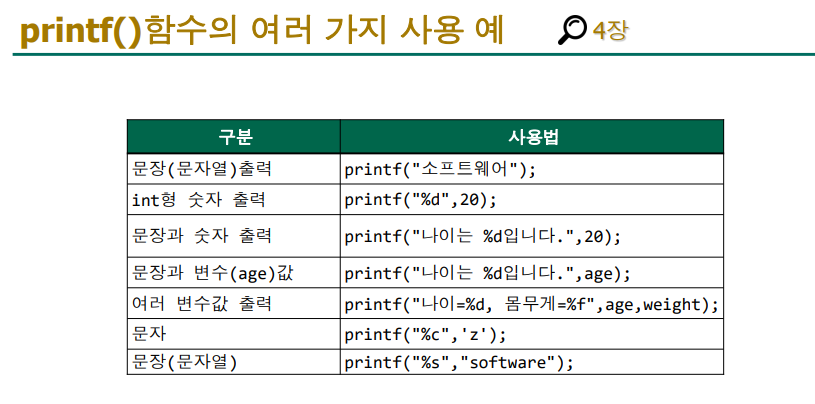The height and width of the screenshot is (404, 815).
Task: Click the 여러 변수값 출력 cell
Action: [x=234, y=303]
